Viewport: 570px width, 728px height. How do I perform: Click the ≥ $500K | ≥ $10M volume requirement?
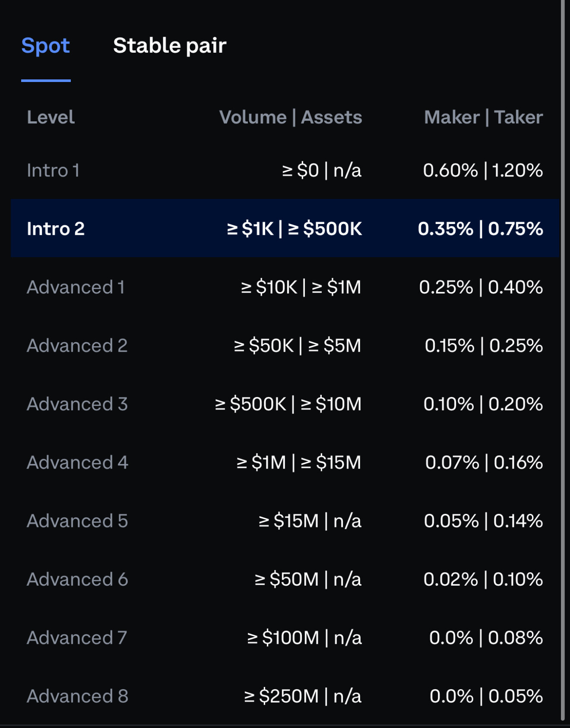[288, 404]
